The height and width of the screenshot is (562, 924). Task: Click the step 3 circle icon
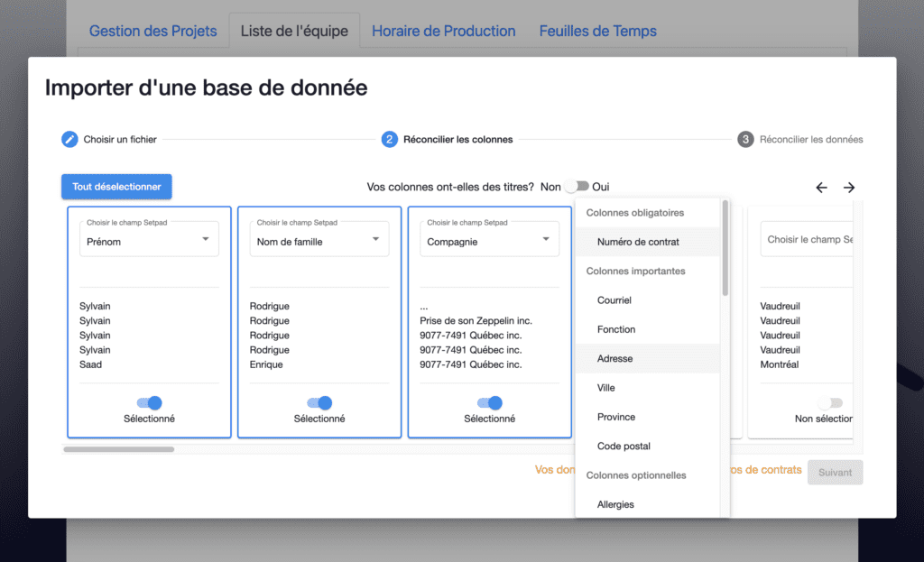pyautogui.click(x=745, y=140)
